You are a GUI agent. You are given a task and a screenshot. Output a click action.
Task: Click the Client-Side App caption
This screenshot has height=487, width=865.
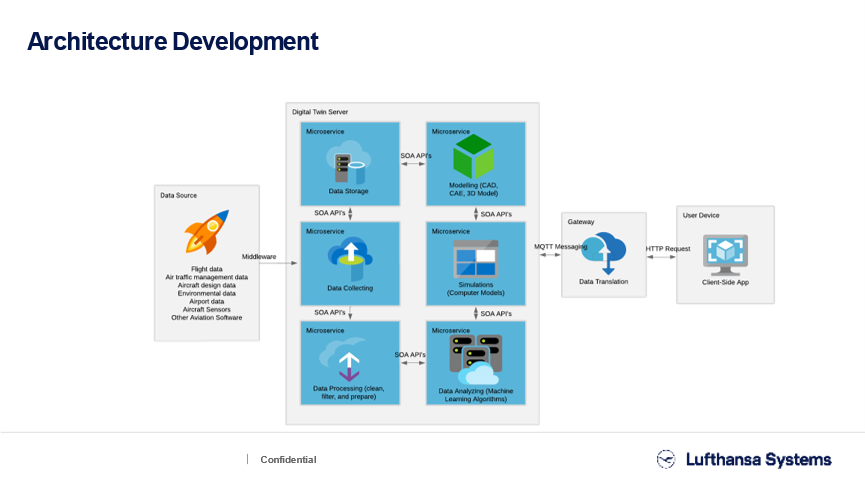[x=725, y=282]
